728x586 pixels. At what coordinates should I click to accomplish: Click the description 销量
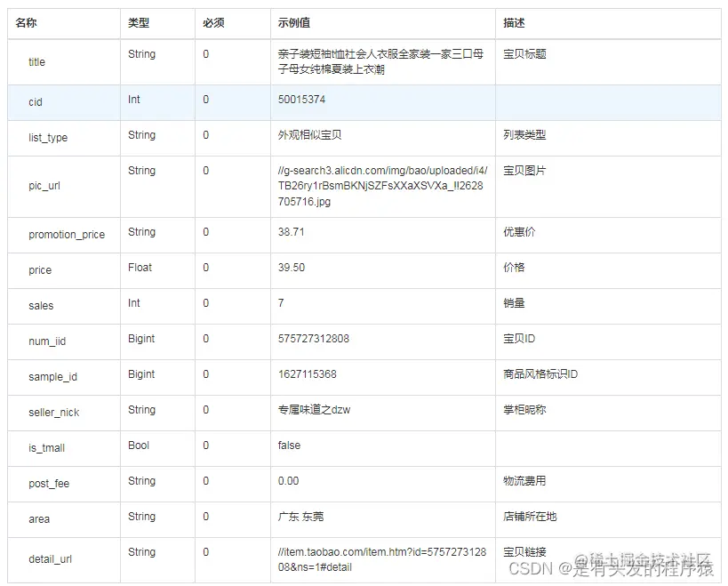coord(514,303)
